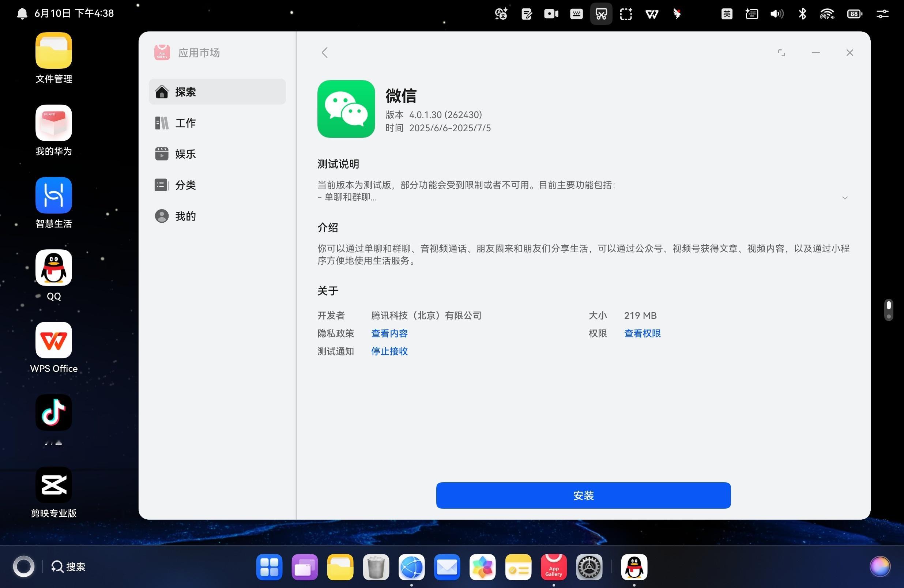
Task: Click the WPS tray icon in the top bar
Action: (651, 14)
